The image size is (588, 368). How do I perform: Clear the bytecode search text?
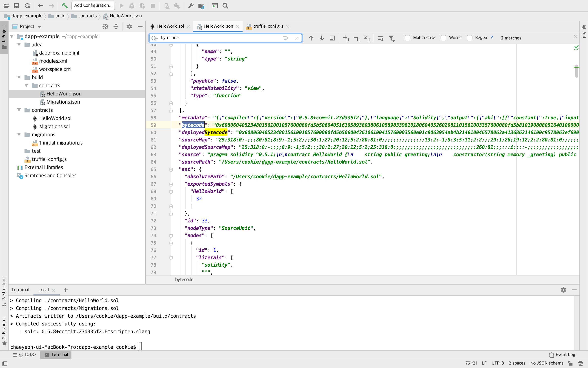pyautogui.click(x=297, y=38)
